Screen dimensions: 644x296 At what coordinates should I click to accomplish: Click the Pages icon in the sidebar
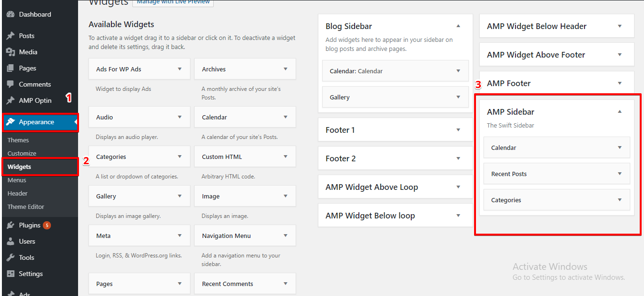tap(11, 68)
